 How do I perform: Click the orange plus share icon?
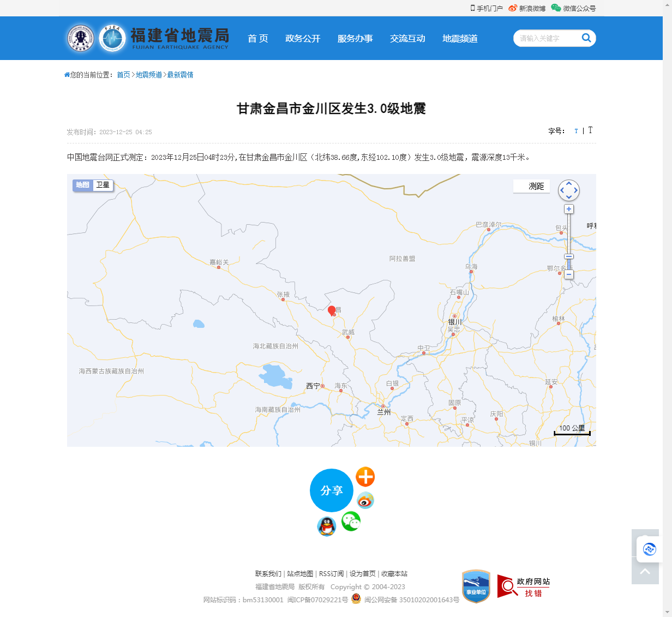(x=365, y=477)
